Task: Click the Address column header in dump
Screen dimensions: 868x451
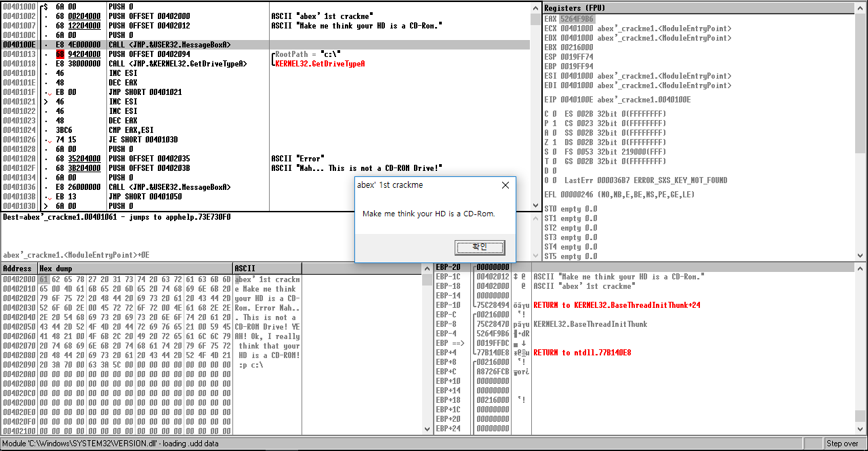Action: coord(18,269)
